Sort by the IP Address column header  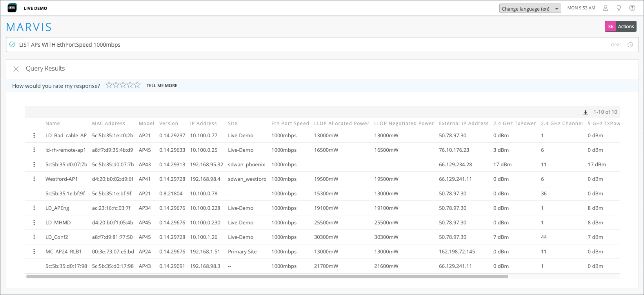[x=204, y=123]
